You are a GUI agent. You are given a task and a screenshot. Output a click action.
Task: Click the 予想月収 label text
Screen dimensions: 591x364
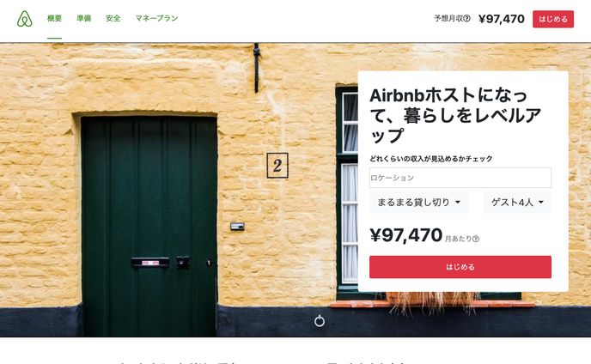click(x=448, y=19)
